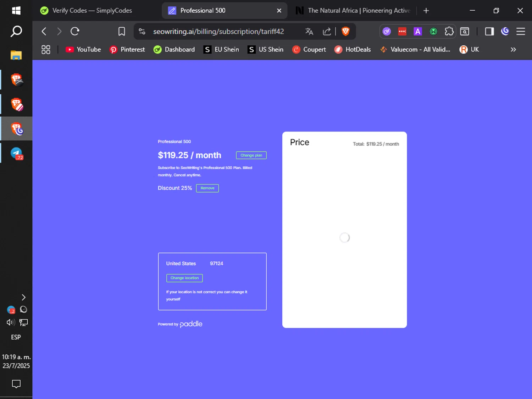
Task: Open the second Brave profile taskbar icon
Action: [x=16, y=104]
